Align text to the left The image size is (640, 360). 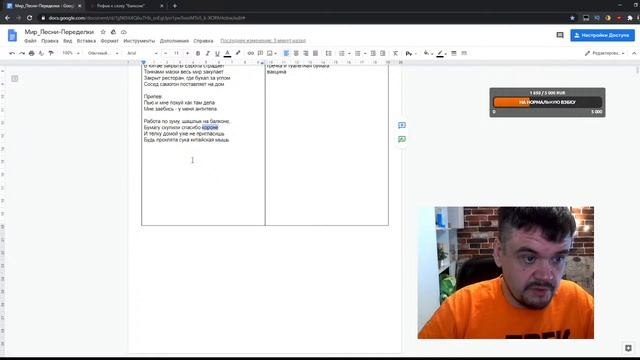tap(286, 53)
